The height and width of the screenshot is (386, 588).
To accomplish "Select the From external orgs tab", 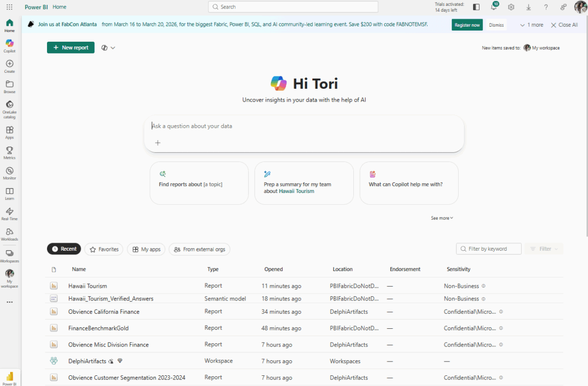I will point(199,249).
